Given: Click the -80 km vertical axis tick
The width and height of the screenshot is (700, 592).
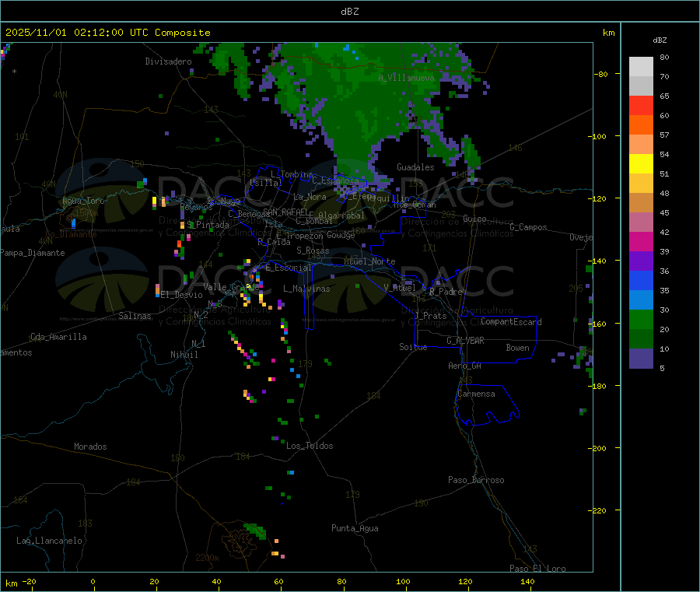Looking at the screenshot, I should (x=600, y=74).
